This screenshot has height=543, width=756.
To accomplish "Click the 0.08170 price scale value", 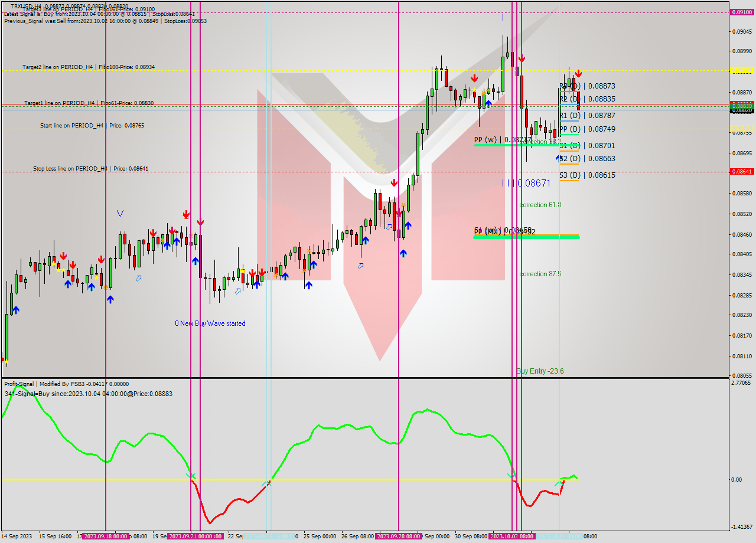I will click(x=742, y=336).
